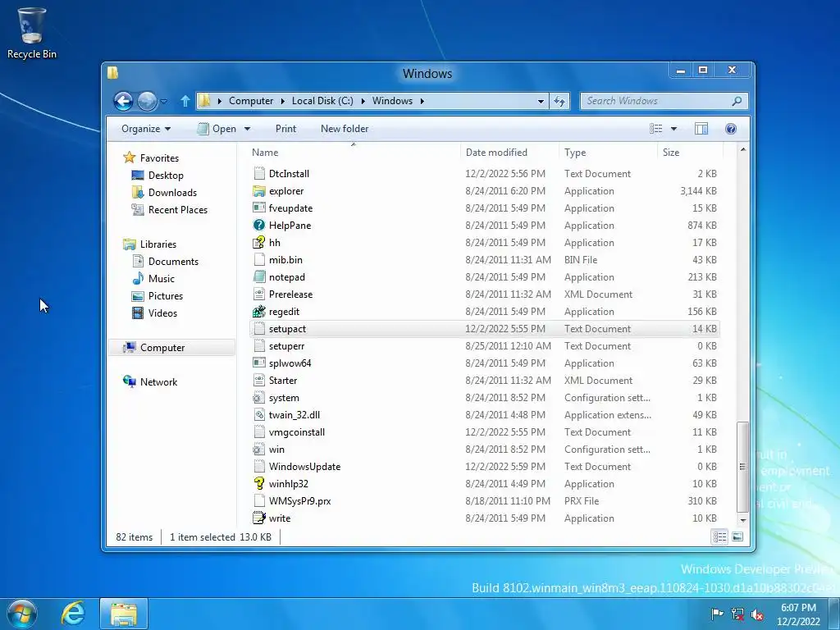Image resolution: width=840 pixels, height=630 pixels.
Task: Click the scrollbar up arrow
Action: [742, 149]
